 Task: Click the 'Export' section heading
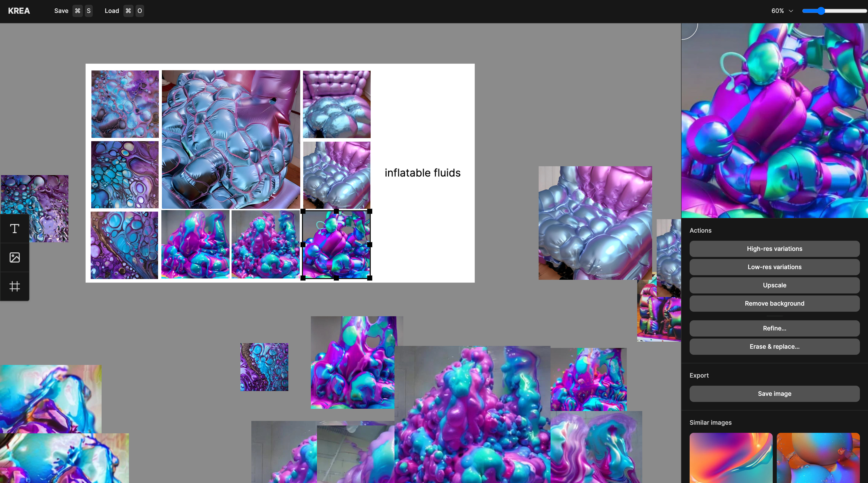click(x=699, y=376)
